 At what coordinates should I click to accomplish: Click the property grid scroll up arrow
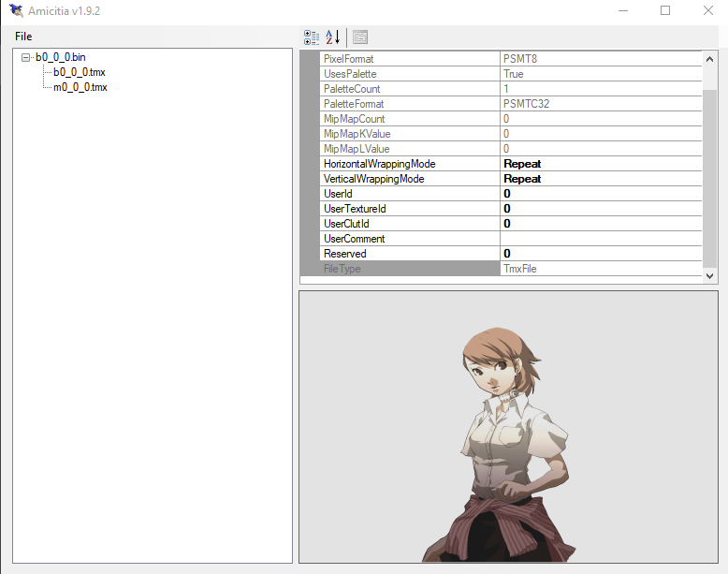pyautogui.click(x=709, y=59)
